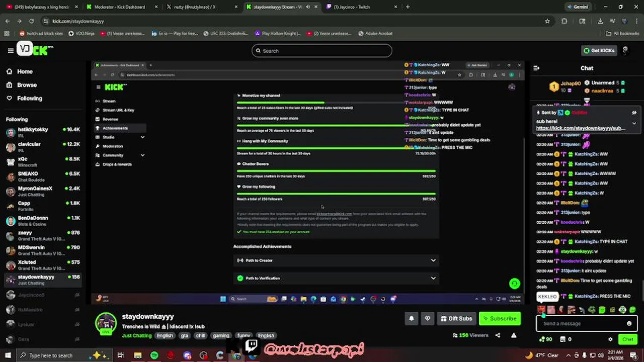Open xQc channel in Following list

[x=43, y=162]
